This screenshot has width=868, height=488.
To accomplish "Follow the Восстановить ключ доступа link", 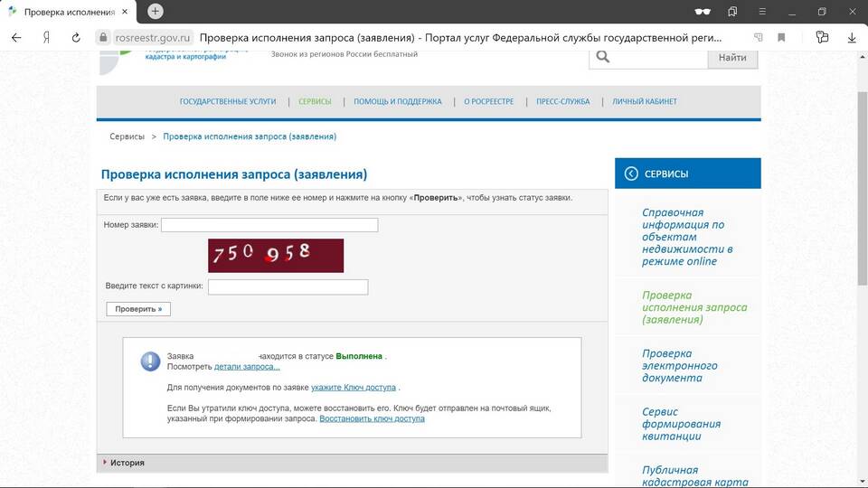I will click(372, 419).
